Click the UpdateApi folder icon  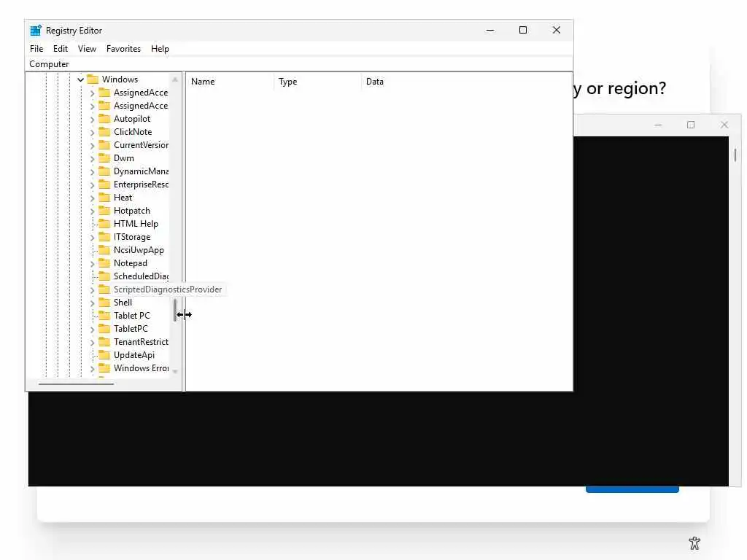point(104,355)
